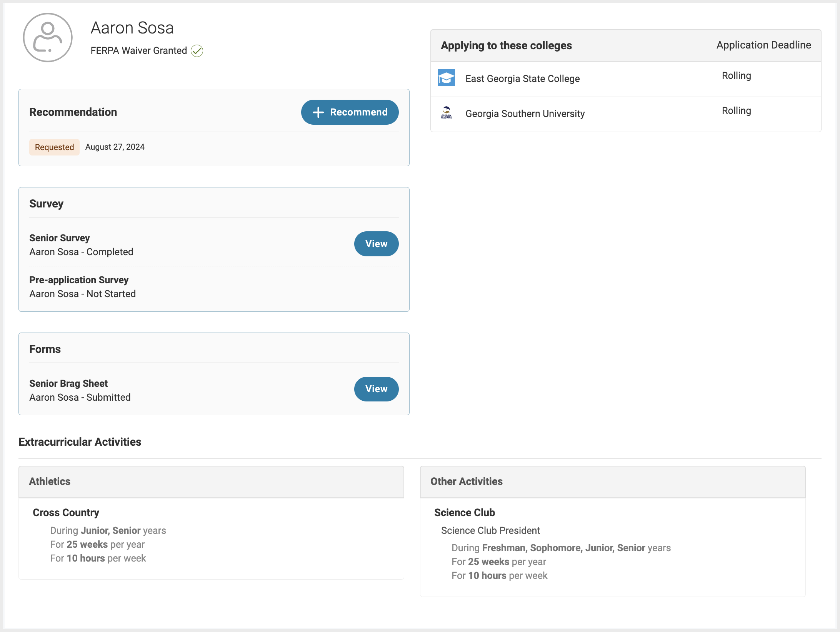Viewport: 840px width, 632px height.
Task: Click Cross Country's '25 weeks per year' line
Action: click(97, 545)
